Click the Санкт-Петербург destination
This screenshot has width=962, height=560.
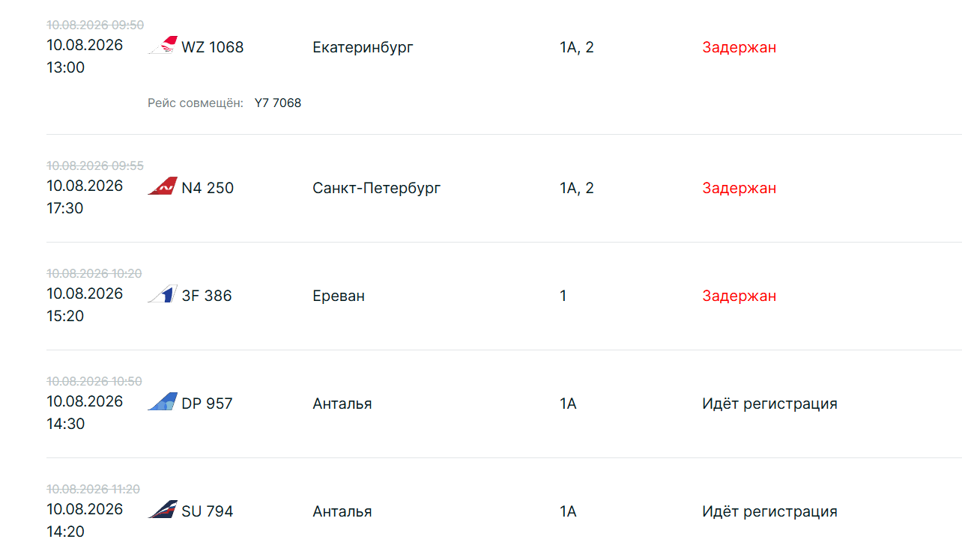click(377, 188)
